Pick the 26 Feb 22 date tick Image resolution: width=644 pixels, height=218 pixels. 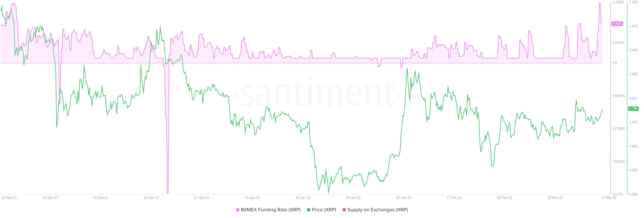pos(504,198)
